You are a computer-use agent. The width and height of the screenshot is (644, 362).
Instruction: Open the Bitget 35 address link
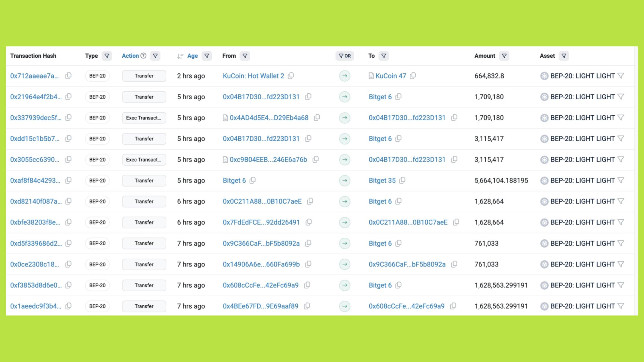pos(382,180)
